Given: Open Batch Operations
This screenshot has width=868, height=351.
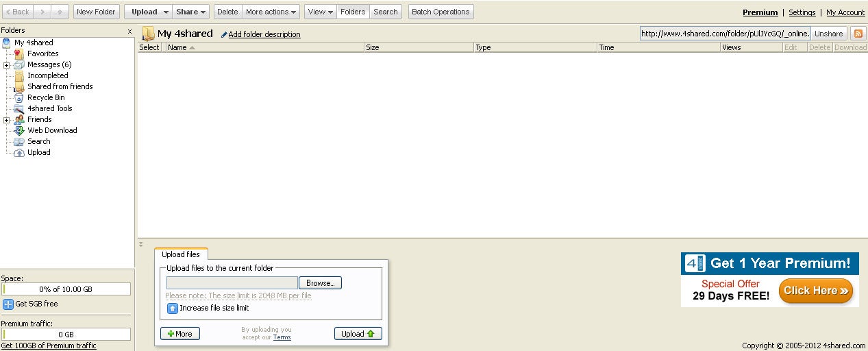Looking at the screenshot, I should point(441,12).
